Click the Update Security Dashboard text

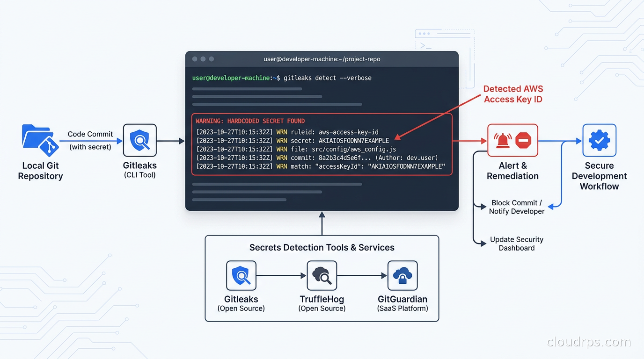pyautogui.click(x=517, y=244)
